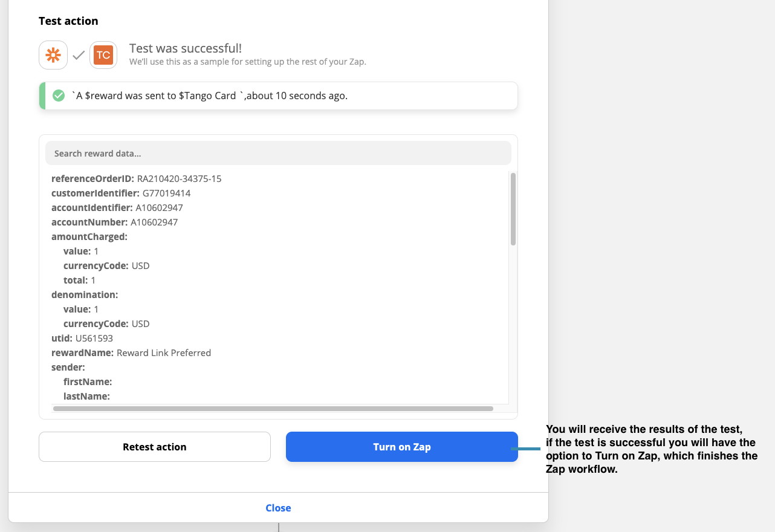Click the green success checkmark icon
The height and width of the screenshot is (532, 775).
coord(58,95)
